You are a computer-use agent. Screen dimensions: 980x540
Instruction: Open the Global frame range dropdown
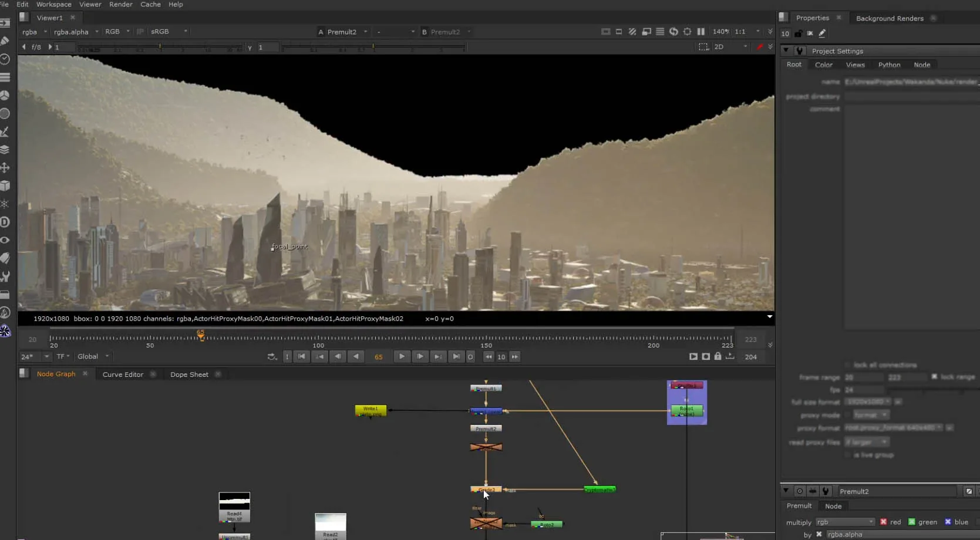[x=93, y=356]
